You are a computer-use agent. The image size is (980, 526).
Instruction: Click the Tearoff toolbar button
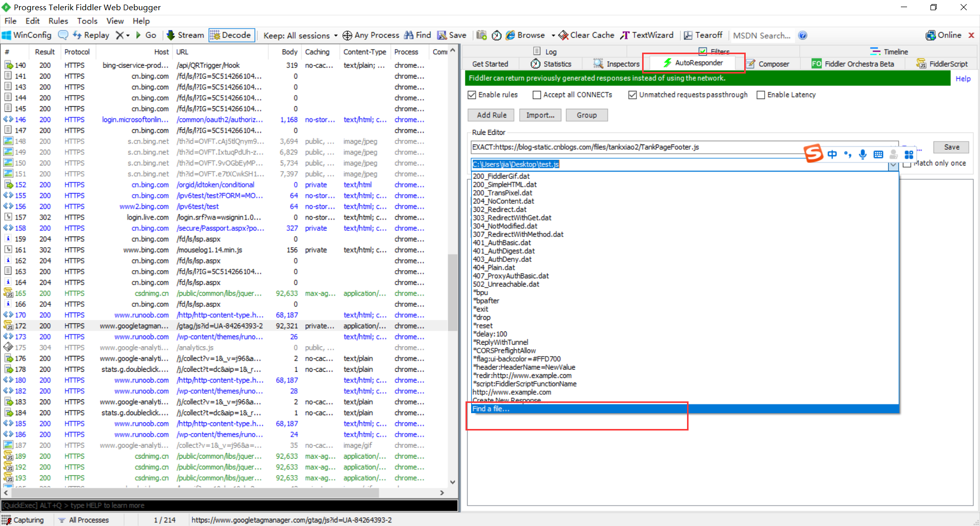(703, 35)
